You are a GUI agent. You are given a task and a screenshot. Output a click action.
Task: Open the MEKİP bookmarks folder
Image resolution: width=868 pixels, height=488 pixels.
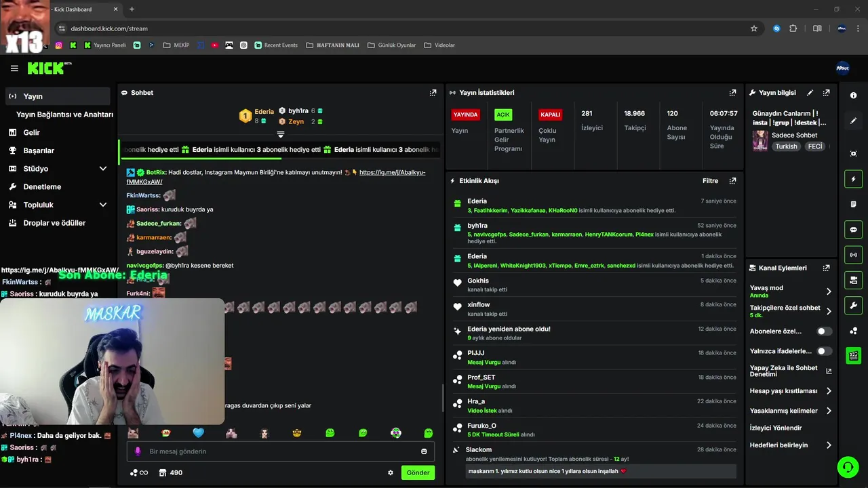(176, 45)
